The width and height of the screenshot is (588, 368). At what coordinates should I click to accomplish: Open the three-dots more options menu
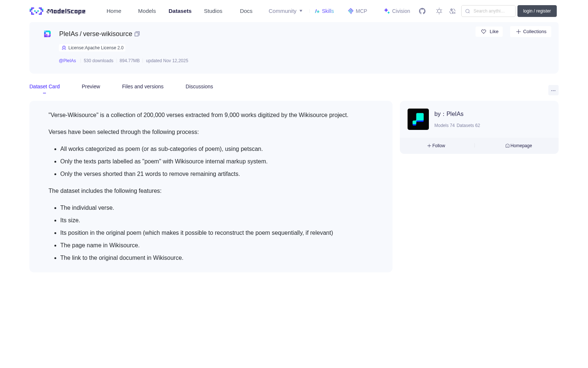(x=553, y=90)
